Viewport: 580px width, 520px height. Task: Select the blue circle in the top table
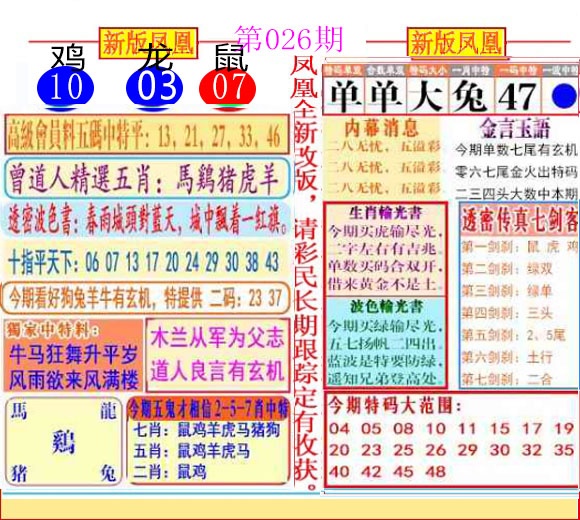[x=564, y=96]
